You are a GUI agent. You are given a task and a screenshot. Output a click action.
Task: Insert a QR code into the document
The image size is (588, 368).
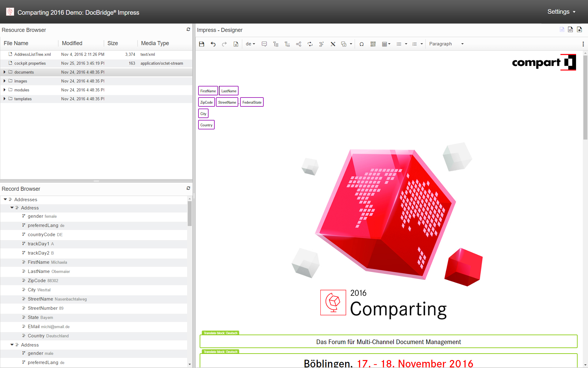pyautogui.click(x=373, y=44)
